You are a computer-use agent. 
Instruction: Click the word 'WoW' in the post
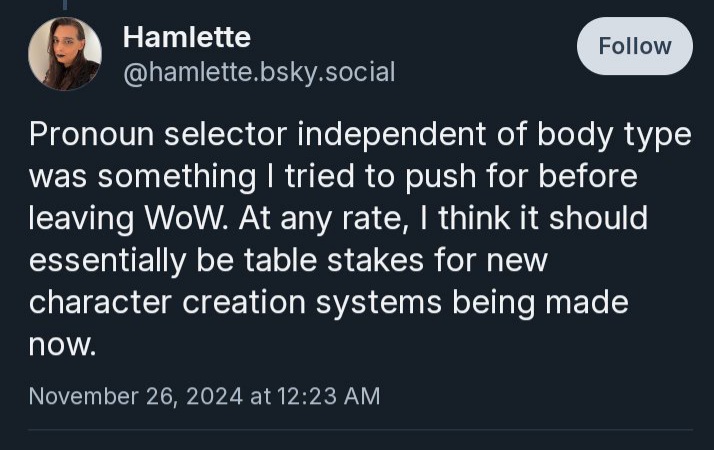(185, 218)
